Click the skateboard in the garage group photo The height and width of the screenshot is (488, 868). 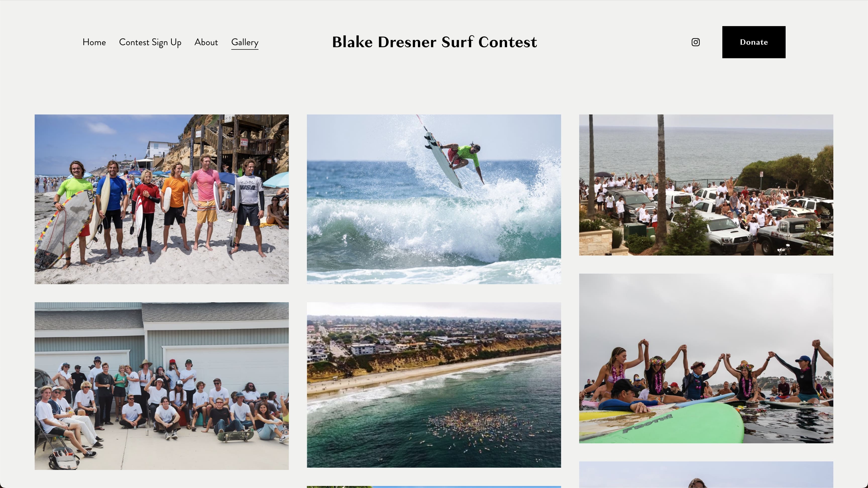[236, 436]
